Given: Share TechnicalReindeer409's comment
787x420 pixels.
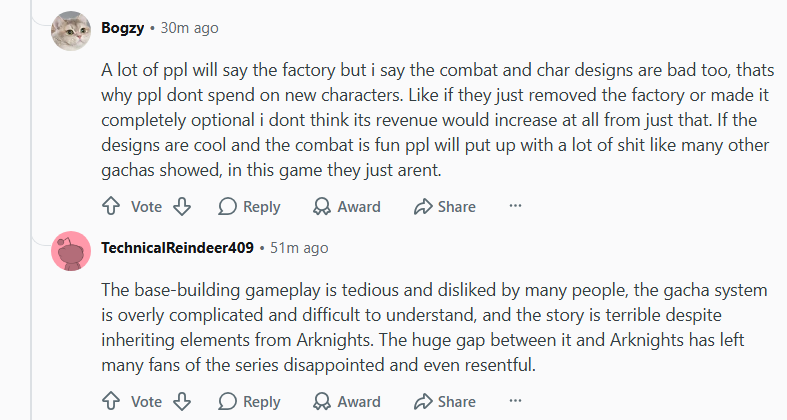Looking at the screenshot, I should point(445,401).
